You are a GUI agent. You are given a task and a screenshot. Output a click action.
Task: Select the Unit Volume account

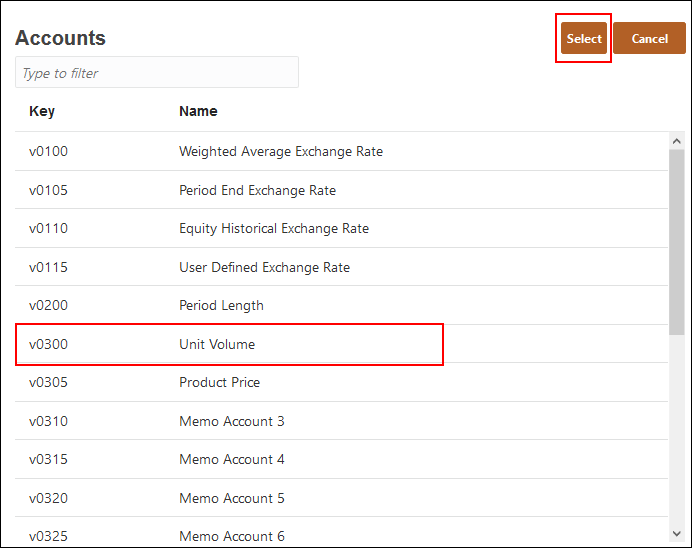point(341,344)
